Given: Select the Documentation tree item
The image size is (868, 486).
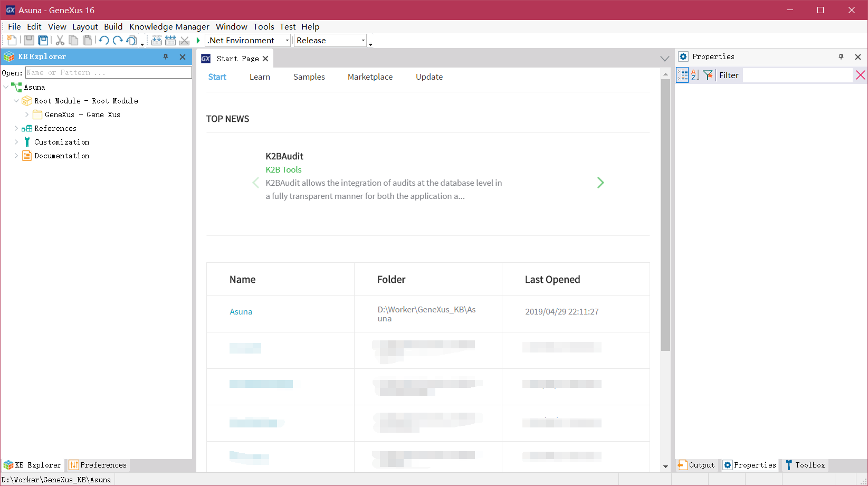Looking at the screenshot, I should [x=62, y=156].
